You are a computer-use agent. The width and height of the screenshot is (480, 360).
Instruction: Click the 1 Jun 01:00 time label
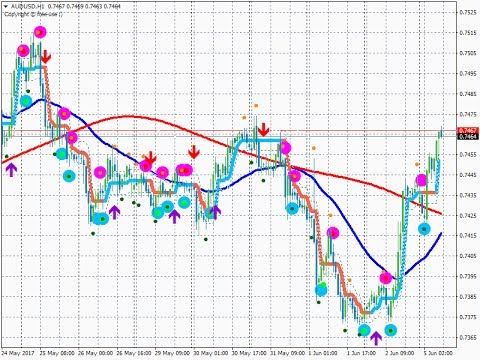coord(323,353)
